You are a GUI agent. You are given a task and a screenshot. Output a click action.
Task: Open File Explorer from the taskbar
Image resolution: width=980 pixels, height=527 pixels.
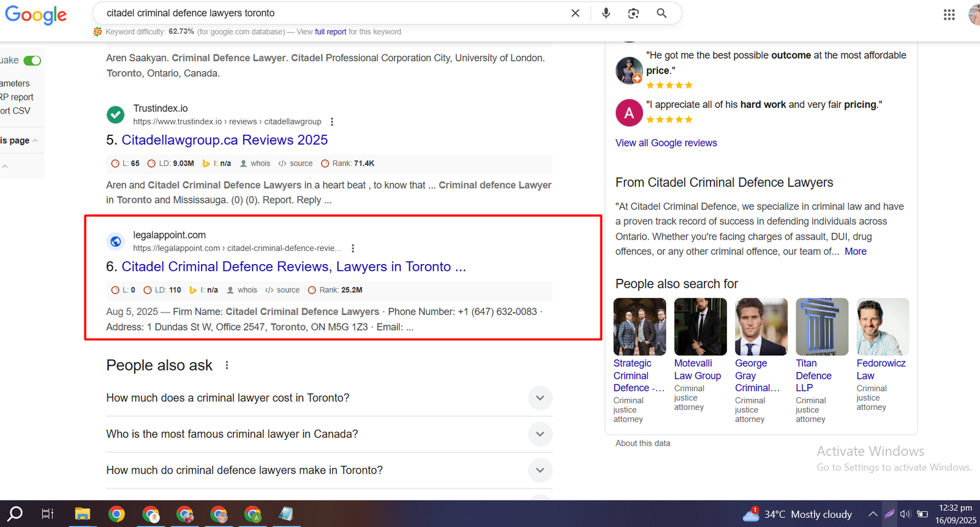(82, 514)
